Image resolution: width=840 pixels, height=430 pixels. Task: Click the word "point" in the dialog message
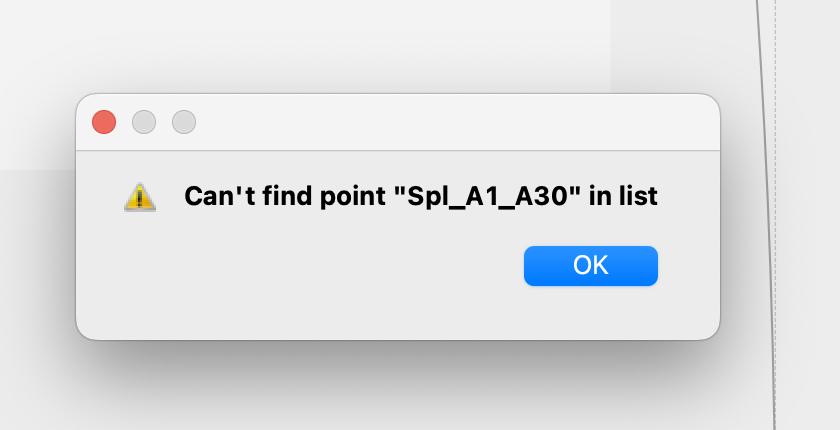(x=353, y=197)
